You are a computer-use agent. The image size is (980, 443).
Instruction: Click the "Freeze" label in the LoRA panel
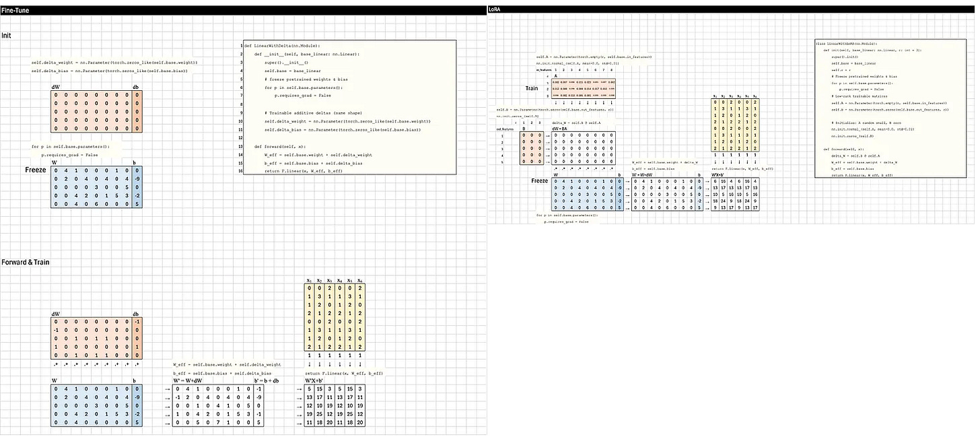click(539, 180)
